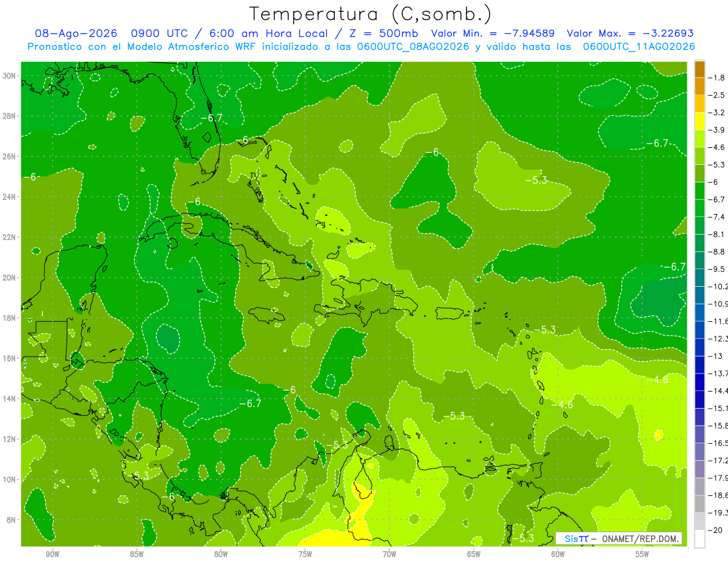The image size is (728, 562).
Task: Click the '70W' longitude axis label
Action: [389, 554]
